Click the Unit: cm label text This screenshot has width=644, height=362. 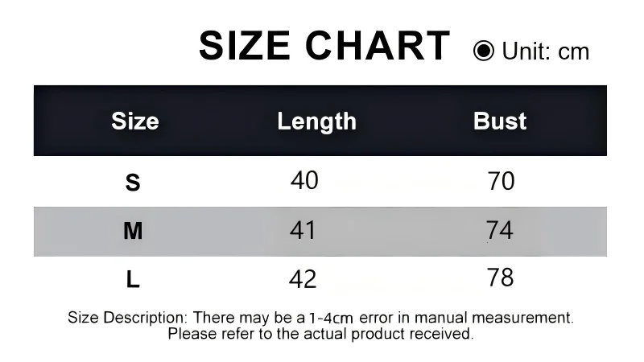(x=546, y=51)
